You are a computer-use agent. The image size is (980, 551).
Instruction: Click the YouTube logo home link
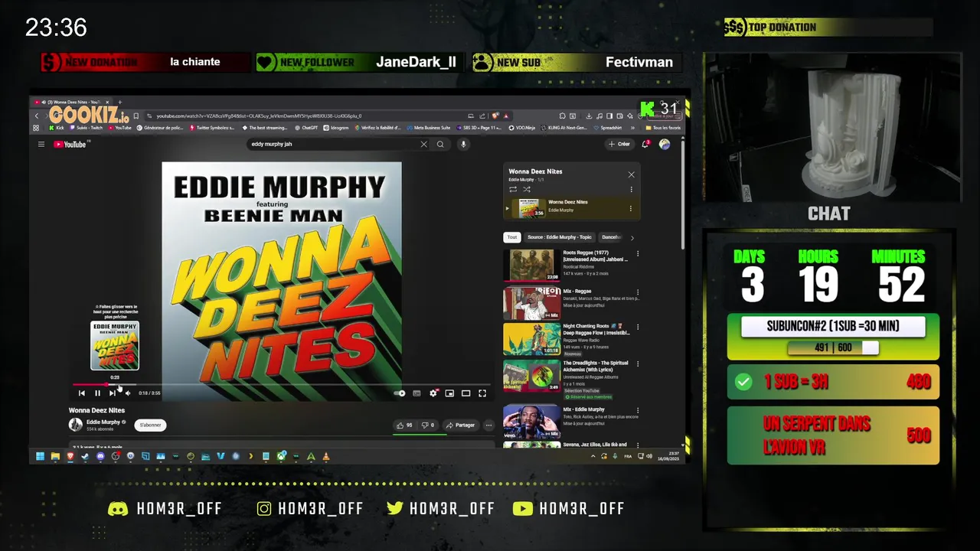(70, 144)
